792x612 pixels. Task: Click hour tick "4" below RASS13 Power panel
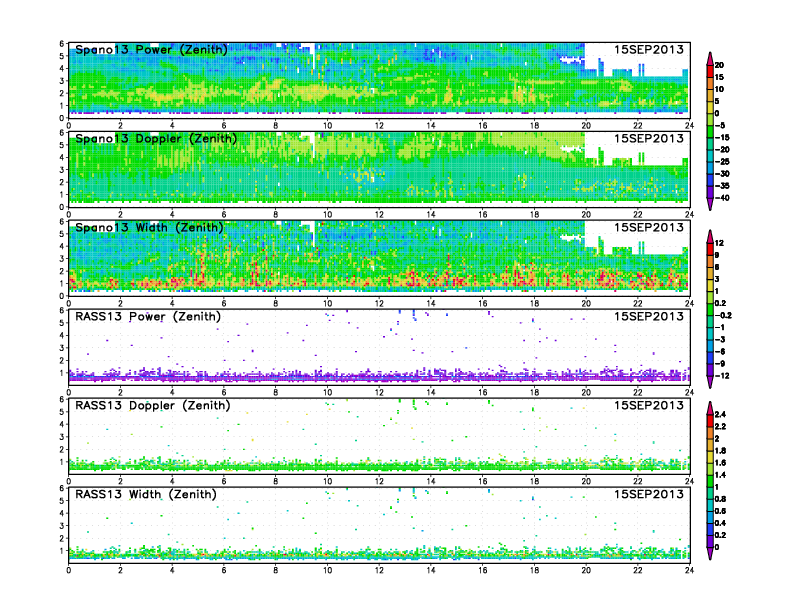click(172, 393)
